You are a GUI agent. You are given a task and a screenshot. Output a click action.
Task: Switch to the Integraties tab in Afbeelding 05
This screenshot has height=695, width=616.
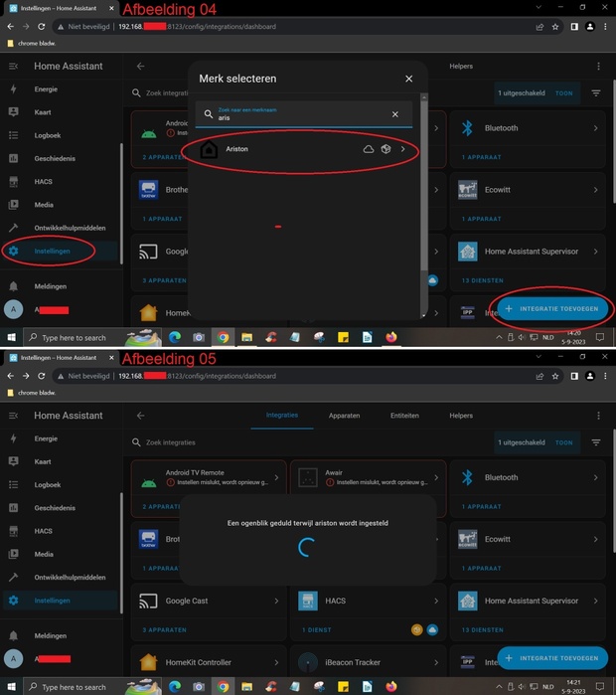click(282, 416)
